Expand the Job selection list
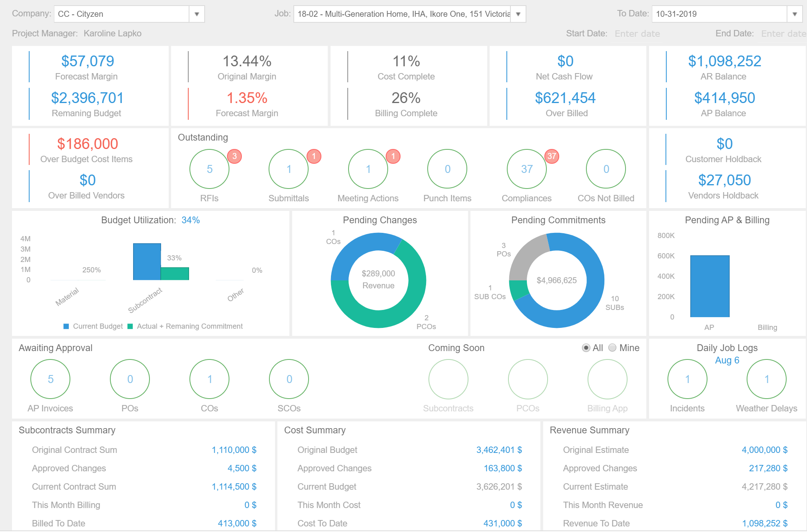 point(518,13)
